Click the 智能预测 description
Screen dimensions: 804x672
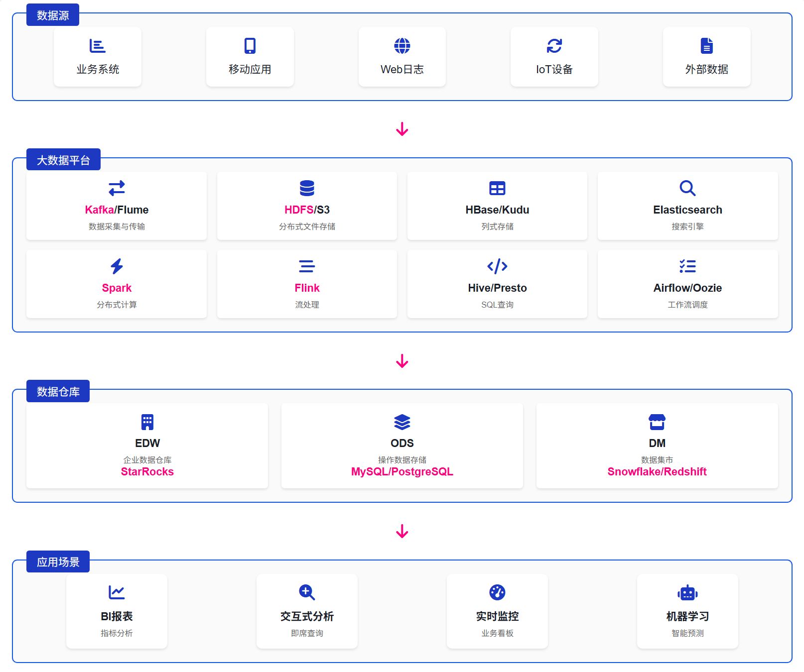(687, 633)
